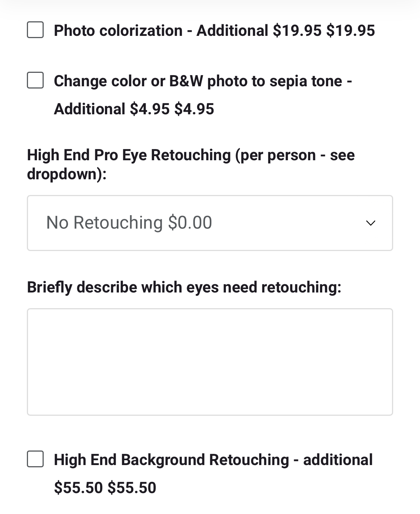Enable the sepia tone checkbox

pos(35,80)
